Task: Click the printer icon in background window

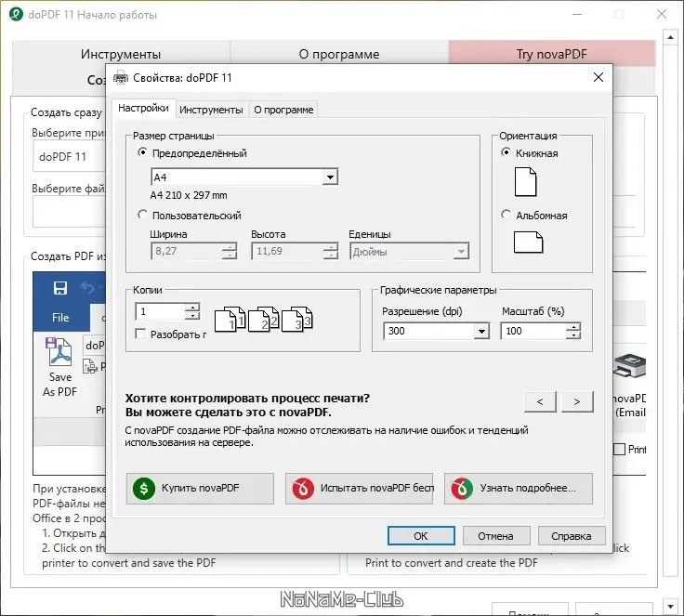Action: click(x=629, y=365)
